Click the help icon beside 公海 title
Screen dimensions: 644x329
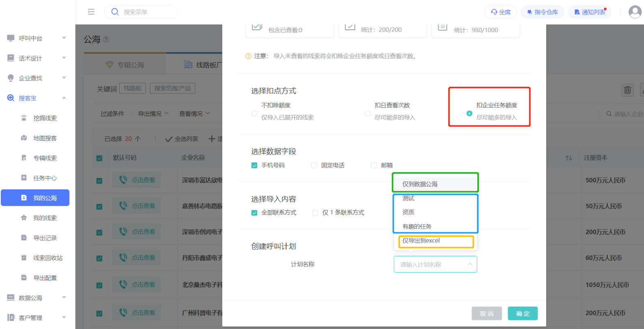[x=106, y=39]
